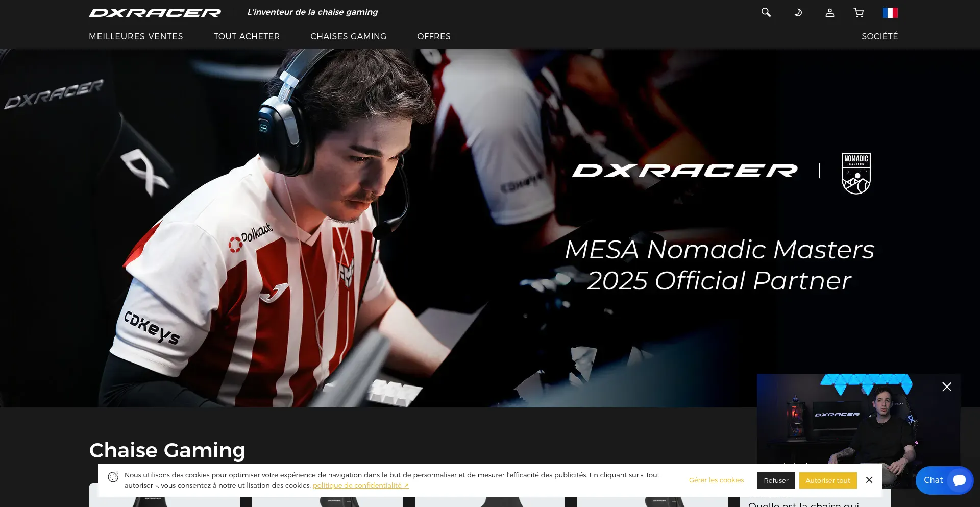Open the SOCIÉTÉ menu

(x=879, y=36)
